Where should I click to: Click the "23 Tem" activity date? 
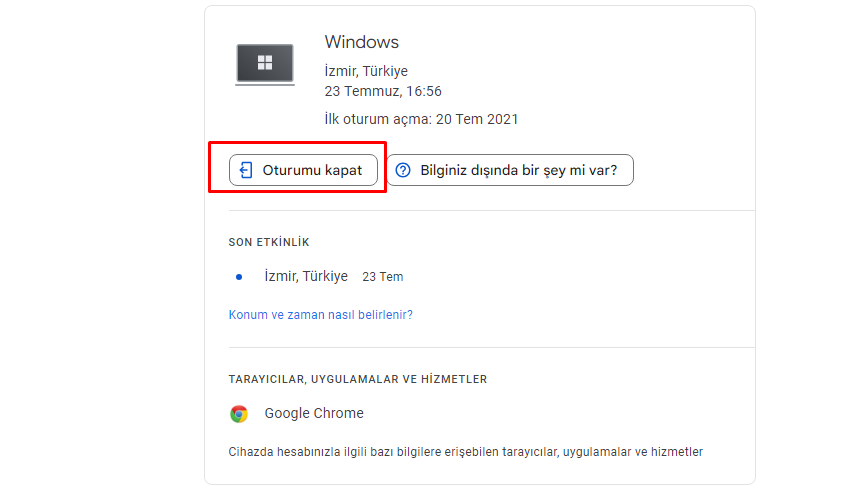click(x=383, y=277)
